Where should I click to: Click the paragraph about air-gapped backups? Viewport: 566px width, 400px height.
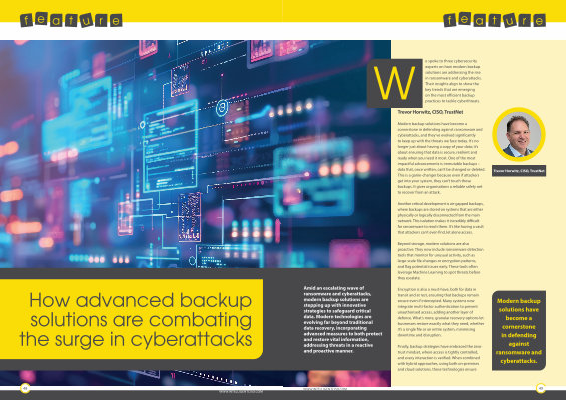[440, 218]
